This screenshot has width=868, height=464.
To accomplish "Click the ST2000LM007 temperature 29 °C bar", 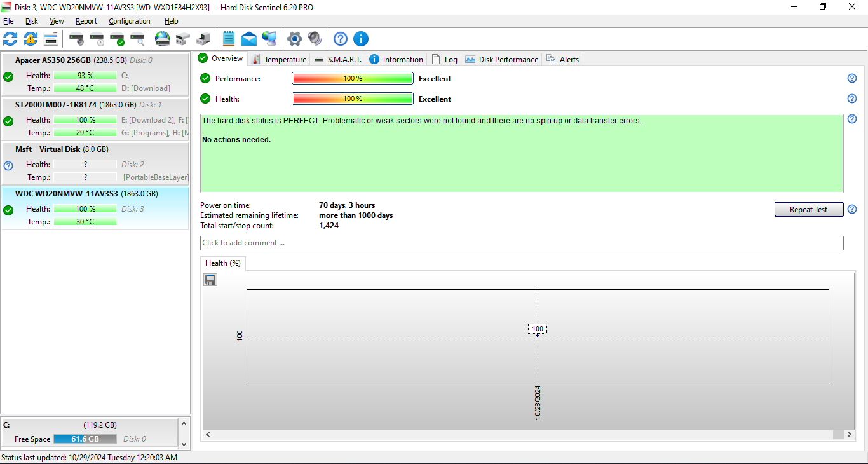I will tap(85, 133).
